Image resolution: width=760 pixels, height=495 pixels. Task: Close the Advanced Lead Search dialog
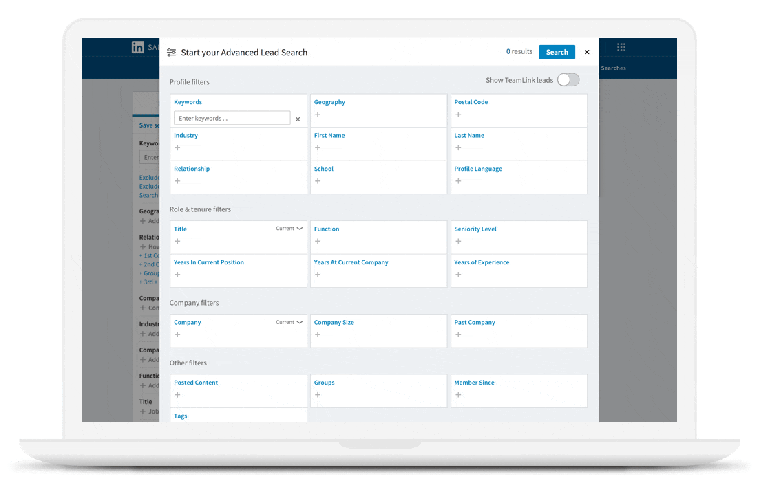587,52
